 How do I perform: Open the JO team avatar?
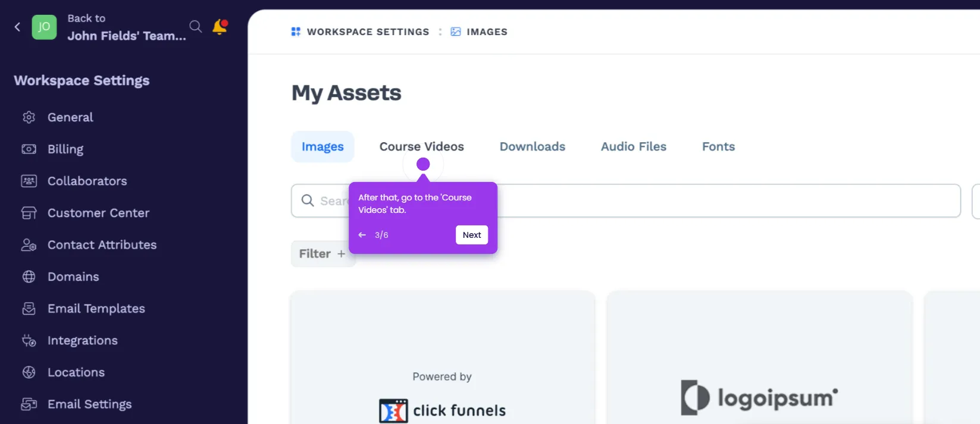point(44,27)
